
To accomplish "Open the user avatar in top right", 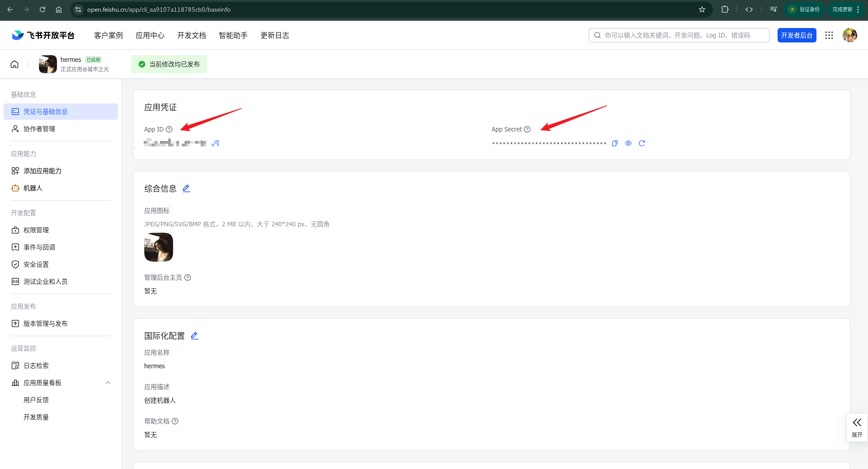I will pos(850,35).
